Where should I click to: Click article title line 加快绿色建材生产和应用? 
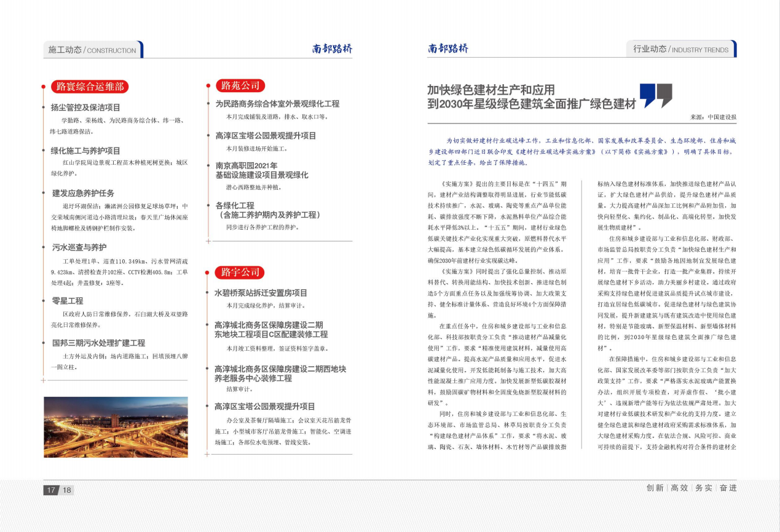click(x=491, y=90)
